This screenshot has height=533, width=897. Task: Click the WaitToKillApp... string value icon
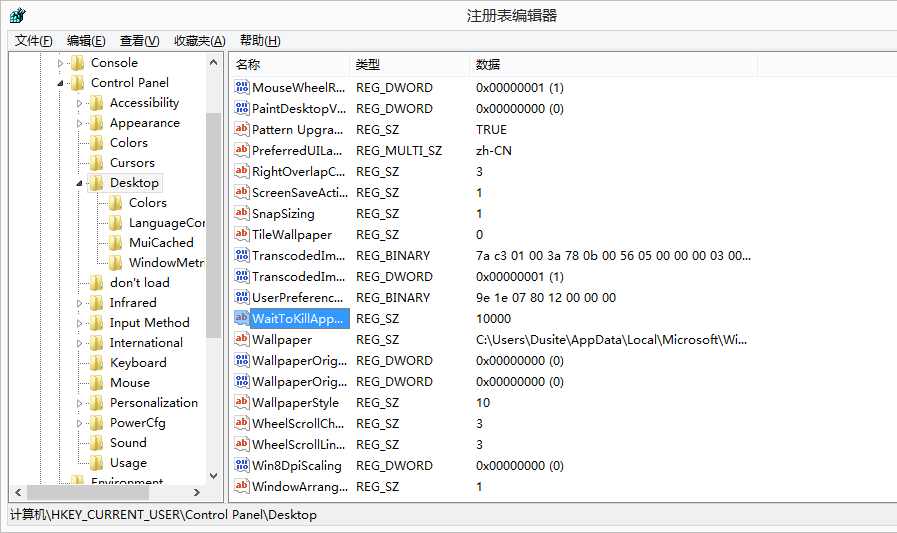pos(241,319)
